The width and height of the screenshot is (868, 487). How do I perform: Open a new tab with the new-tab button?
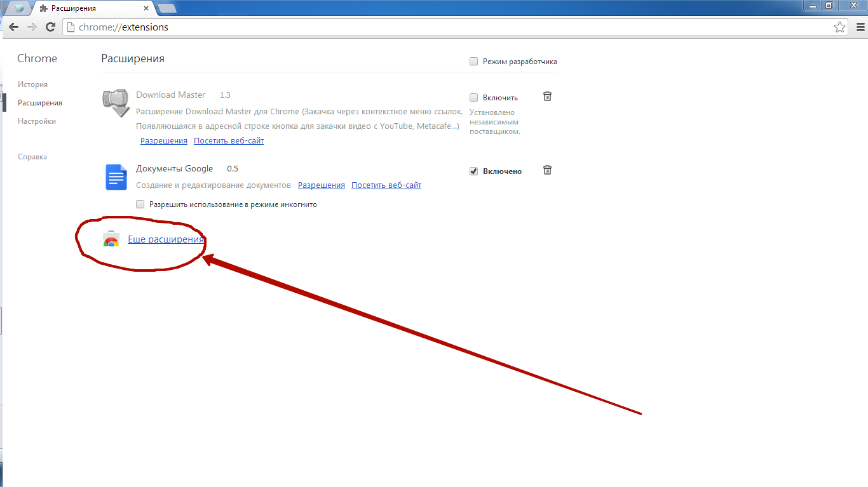(166, 8)
